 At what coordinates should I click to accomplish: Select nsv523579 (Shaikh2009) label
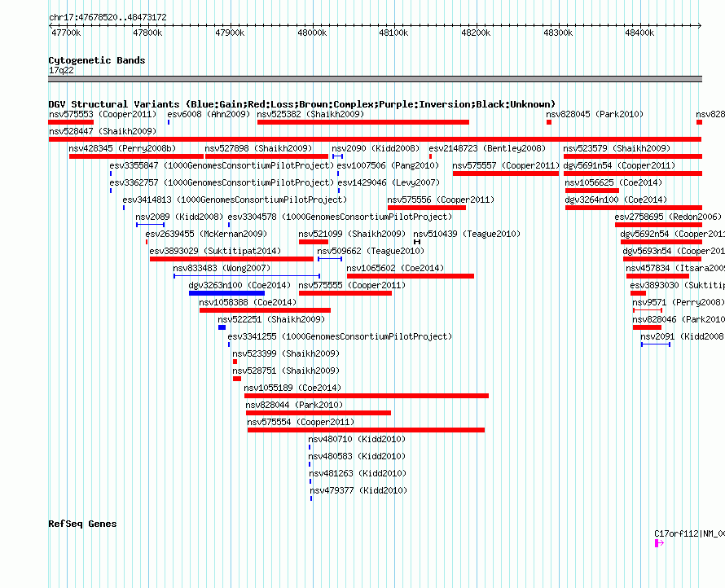click(617, 148)
